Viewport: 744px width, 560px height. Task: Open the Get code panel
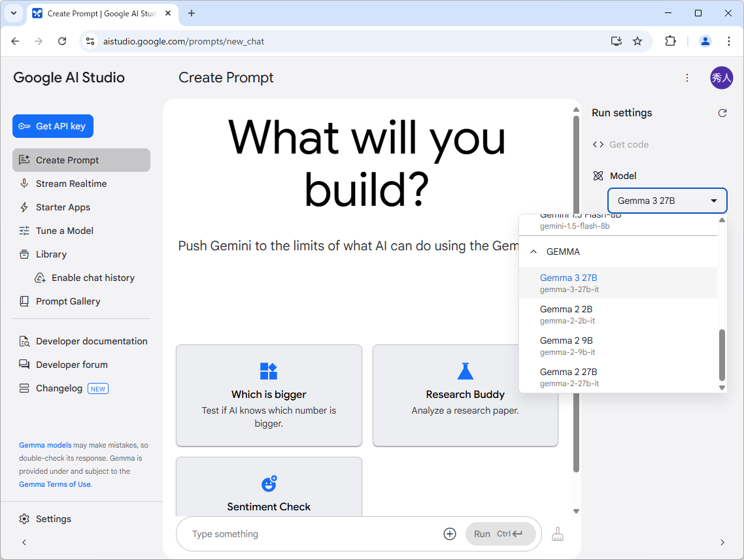pos(620,144)
